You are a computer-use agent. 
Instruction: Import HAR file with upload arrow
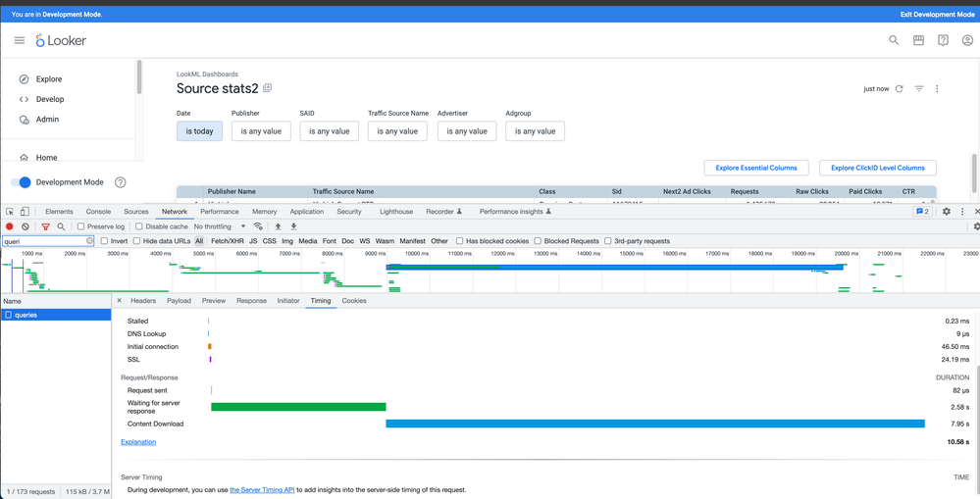[279, 226]
